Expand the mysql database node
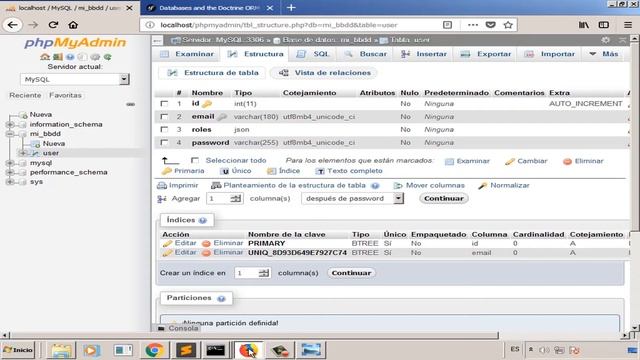Viewport: 640px width, 360px height. click(x=11, y=163)
